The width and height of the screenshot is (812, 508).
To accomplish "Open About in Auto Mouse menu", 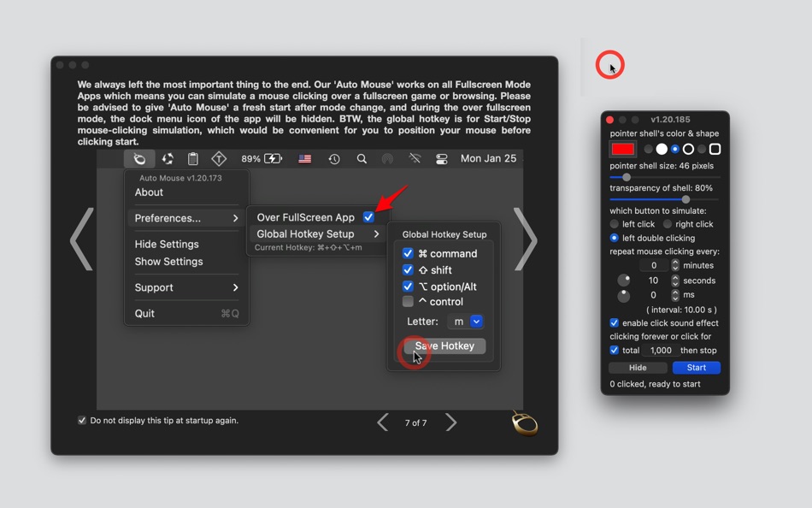I will point(149,192).
